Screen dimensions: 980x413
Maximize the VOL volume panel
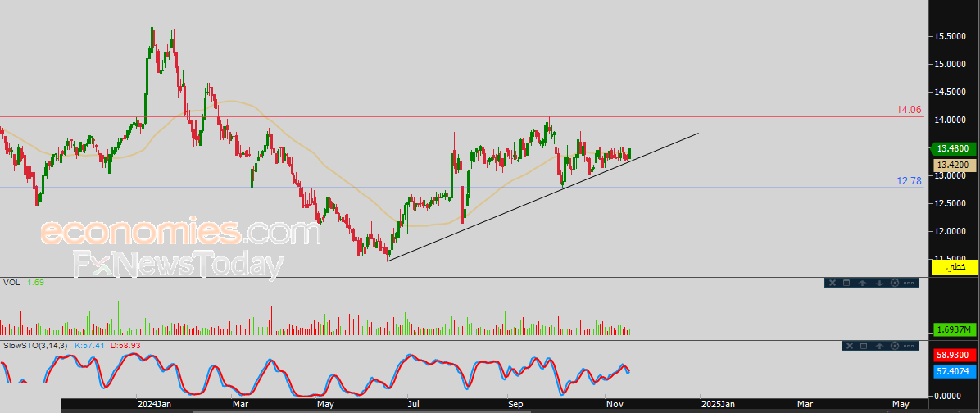click(x=846, y=283)
